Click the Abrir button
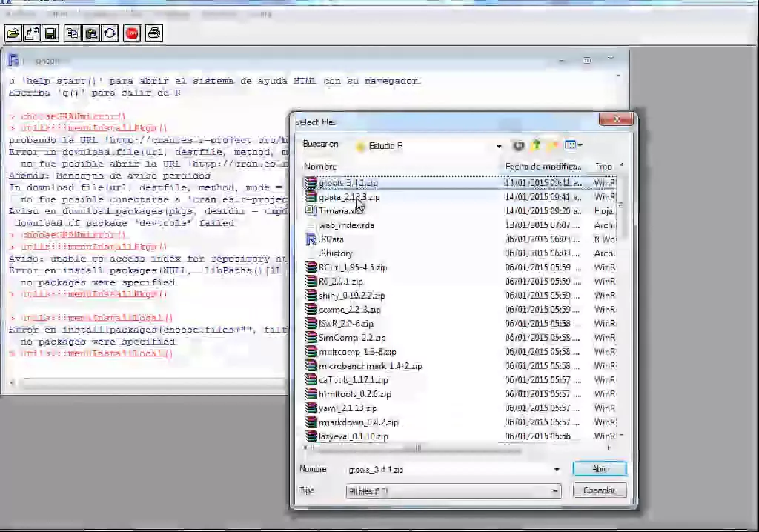Screen dimensions: 759x532 click(x=600, y=469)
